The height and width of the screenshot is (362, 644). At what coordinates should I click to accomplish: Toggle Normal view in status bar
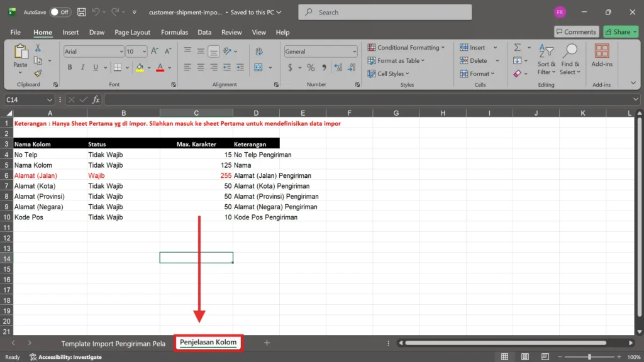point(504,357)
